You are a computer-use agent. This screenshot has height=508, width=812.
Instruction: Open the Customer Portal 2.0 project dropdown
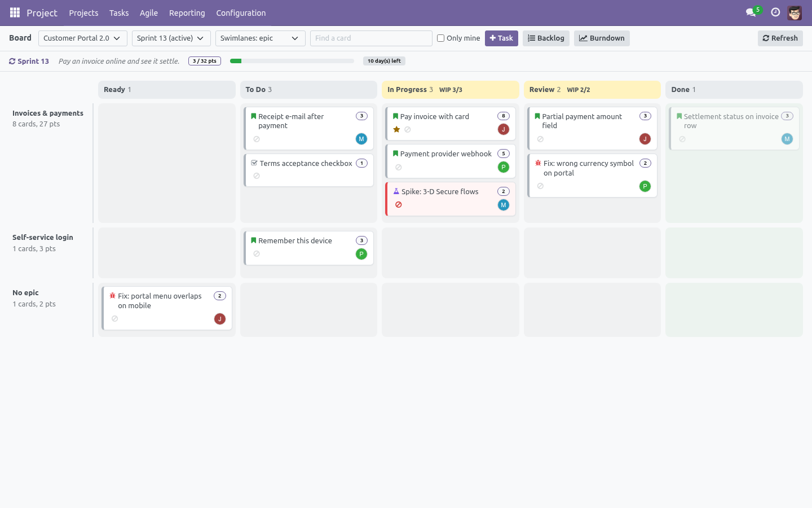(83, 38)
